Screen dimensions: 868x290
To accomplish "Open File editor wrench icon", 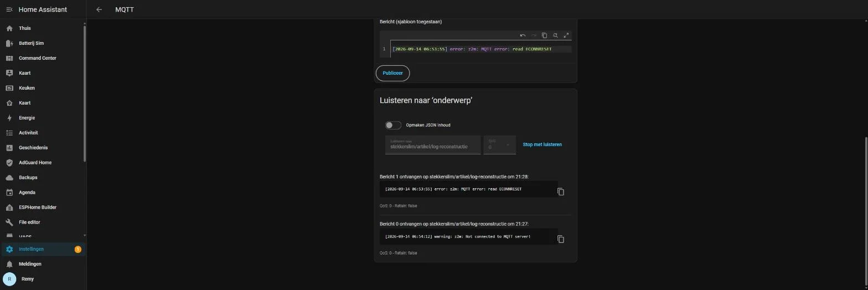I will coord(9,222).
